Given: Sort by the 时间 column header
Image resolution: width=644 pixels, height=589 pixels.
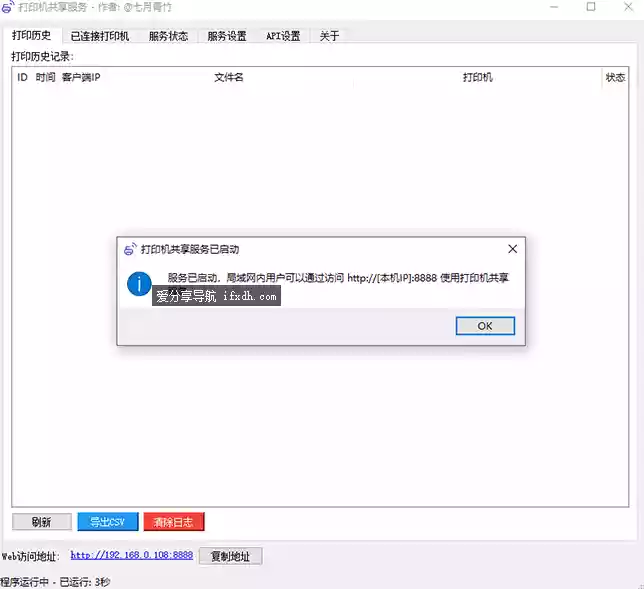Looking at the screenshot, I should click(45, 77).
